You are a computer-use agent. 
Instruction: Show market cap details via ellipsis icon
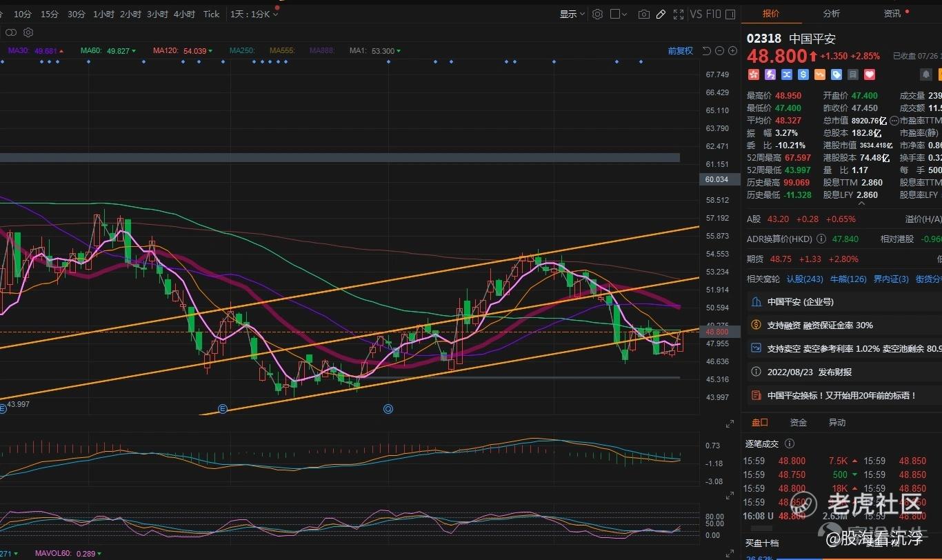(x=894, y=121)
